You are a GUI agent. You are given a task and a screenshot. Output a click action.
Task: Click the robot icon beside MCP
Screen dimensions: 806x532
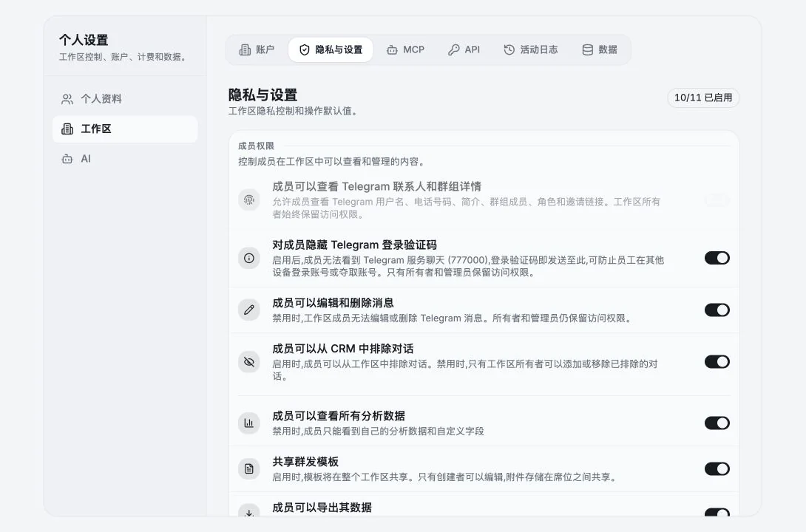click(x=392, y=50)
